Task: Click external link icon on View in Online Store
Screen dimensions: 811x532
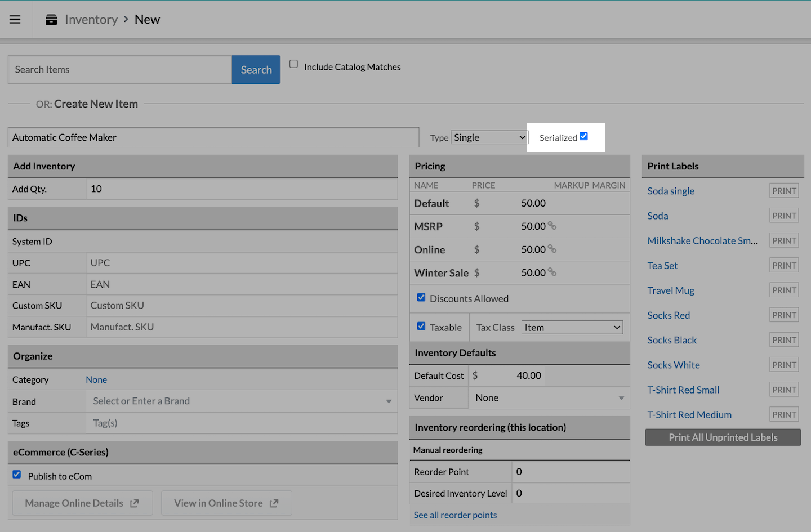Action: tap(274, 503)
